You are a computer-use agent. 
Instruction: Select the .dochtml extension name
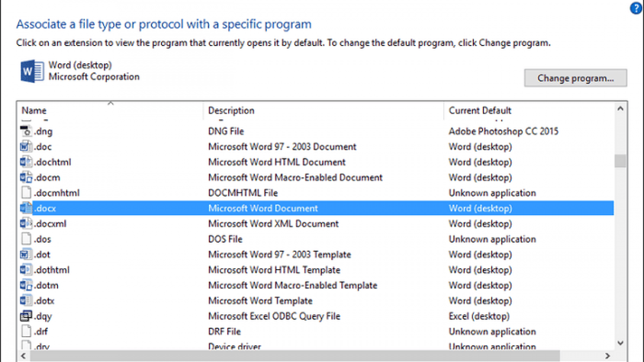53,162
